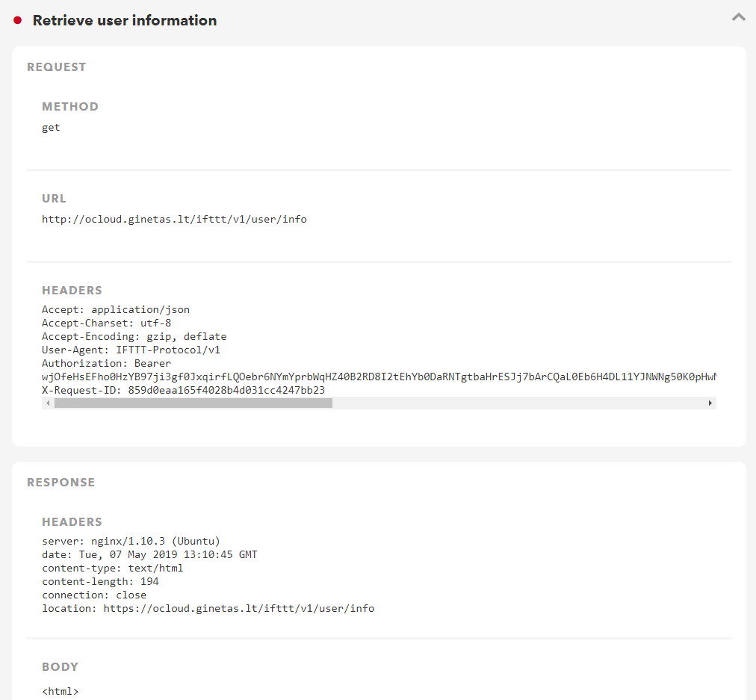Click the X-Request-ID header line
The height and width of the screenshot is (700, 756).
coord(183,391)
